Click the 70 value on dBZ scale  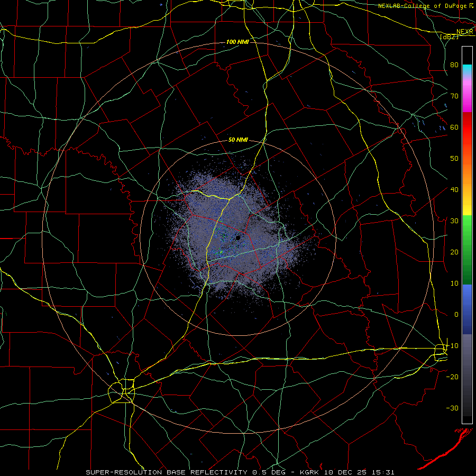point(454,96)
